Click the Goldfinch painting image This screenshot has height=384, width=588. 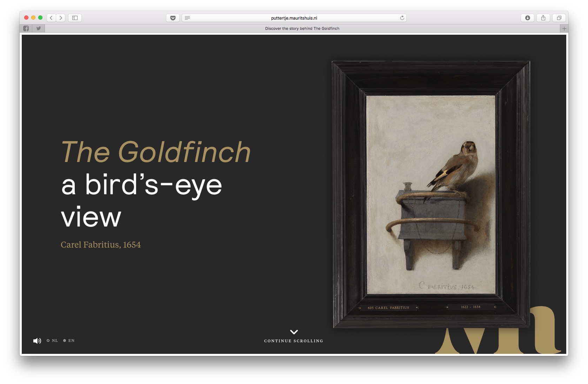coord(431,195)
